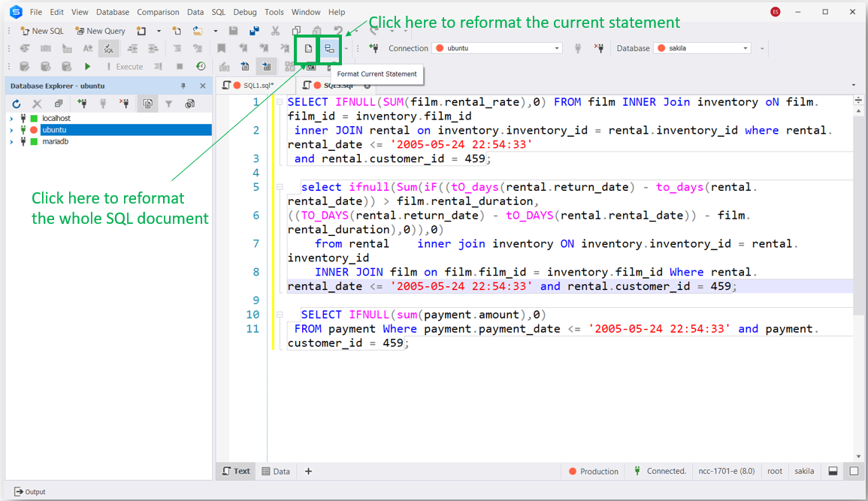868x501 pixels.
Task: Pin the Database Explorer panel
Action: 183,85
